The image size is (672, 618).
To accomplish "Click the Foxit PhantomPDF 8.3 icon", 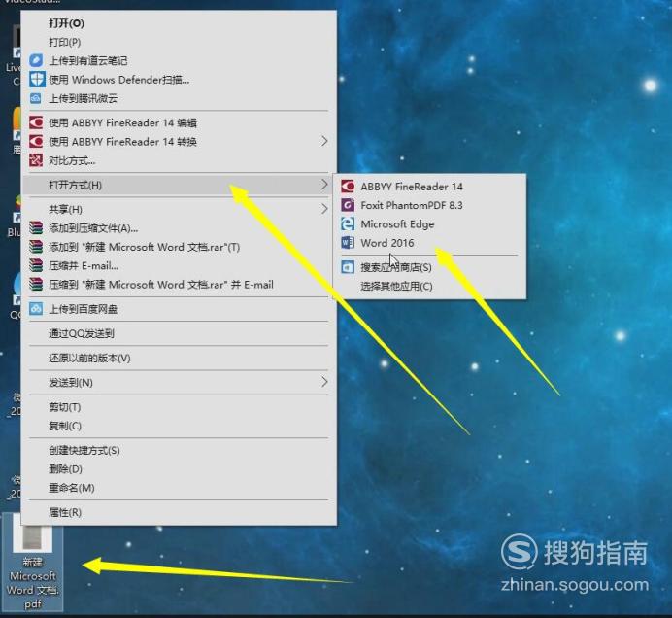I will (348, 205).
